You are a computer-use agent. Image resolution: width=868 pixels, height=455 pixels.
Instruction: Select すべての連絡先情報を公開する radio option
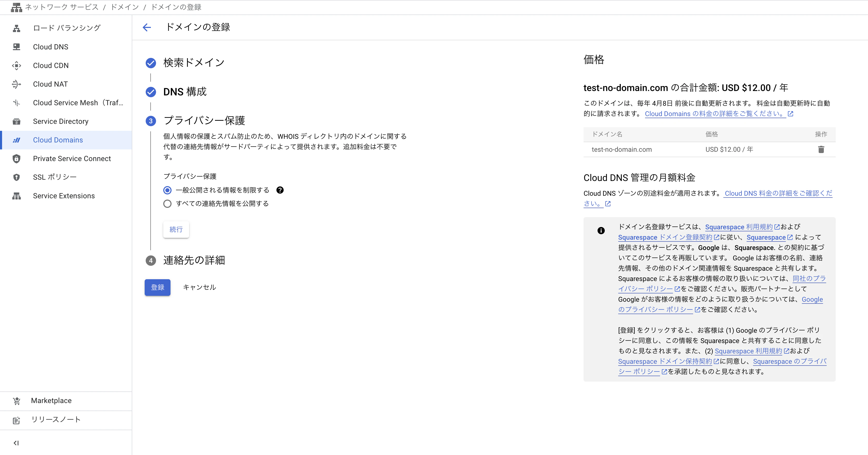click(x=167, y=204)
